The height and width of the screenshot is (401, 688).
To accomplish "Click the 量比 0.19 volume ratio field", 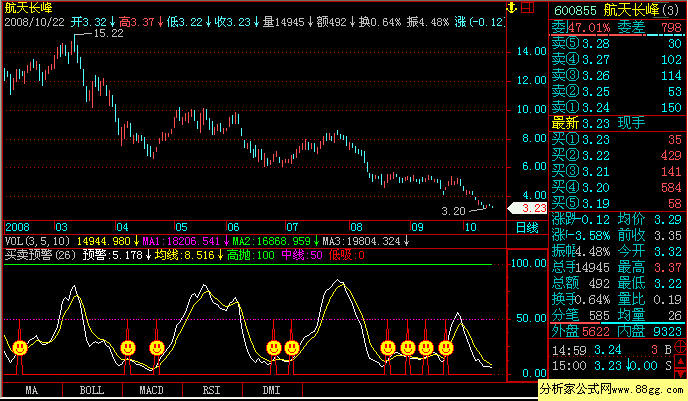I will [x=650, y=299].
